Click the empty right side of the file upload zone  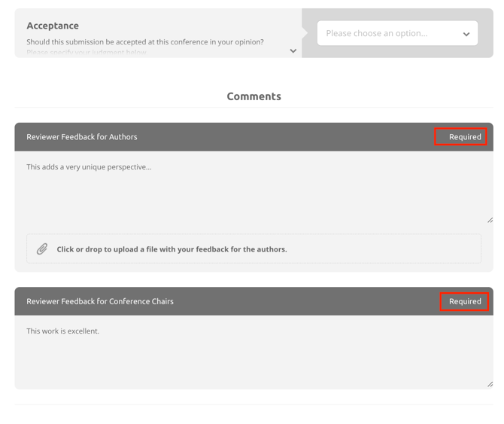[x=406, y=249]
